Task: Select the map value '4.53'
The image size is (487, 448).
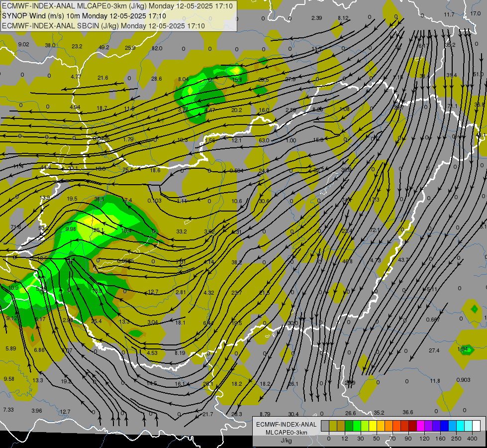Action: point(152,353)
